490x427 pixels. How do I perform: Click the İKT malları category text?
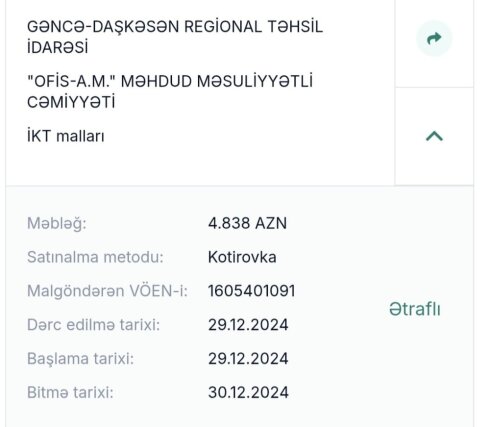[x=66, y=136]
